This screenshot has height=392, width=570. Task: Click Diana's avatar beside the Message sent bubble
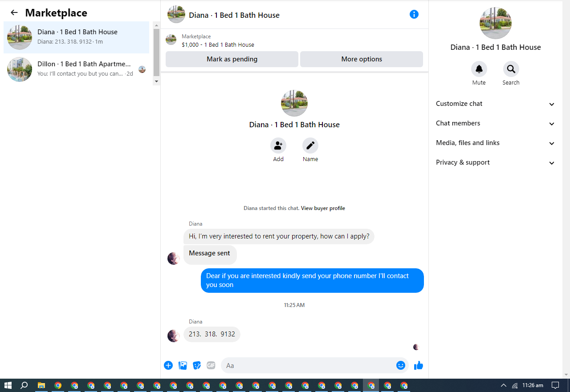coord(174,258)
